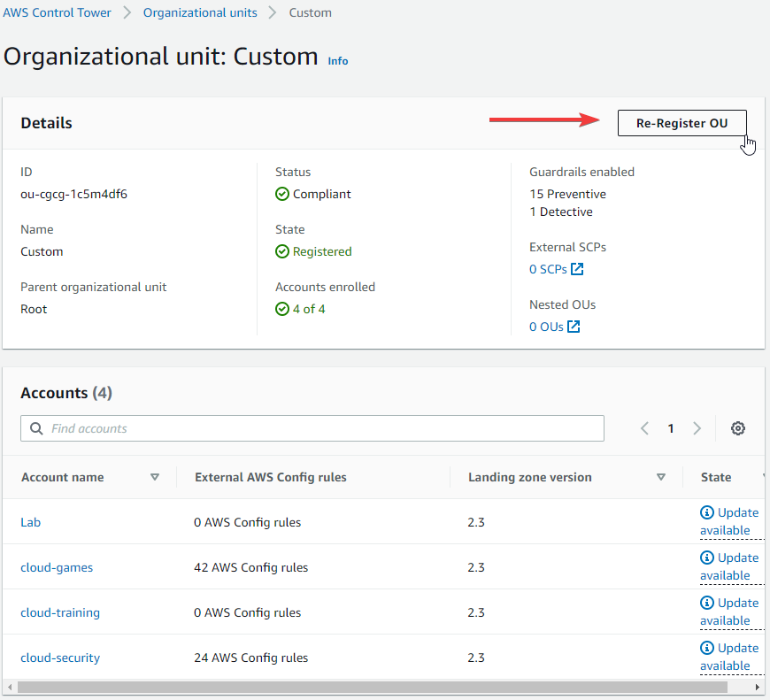Click the search magnifier icon in Find accounts
Screen dimensions: 770x700
click(x=36, y=428)
